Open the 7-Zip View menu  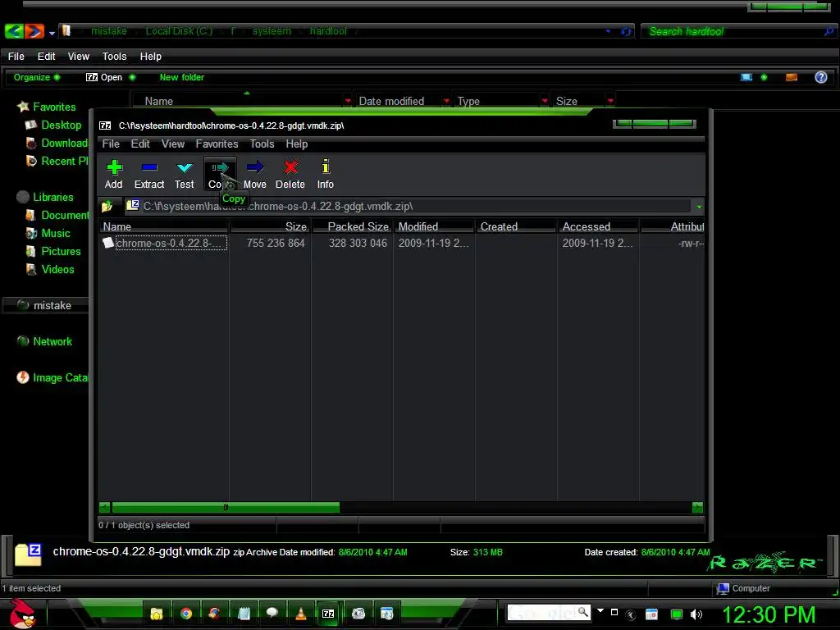pos(173,144)
